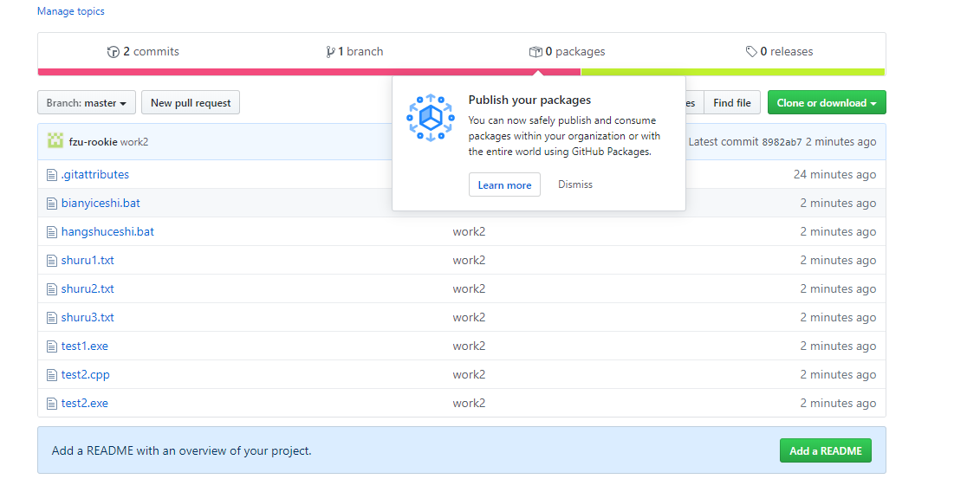This screenshot has width=980, height=492.
Task: View the 0 releases tab
Action: (779, 52)
